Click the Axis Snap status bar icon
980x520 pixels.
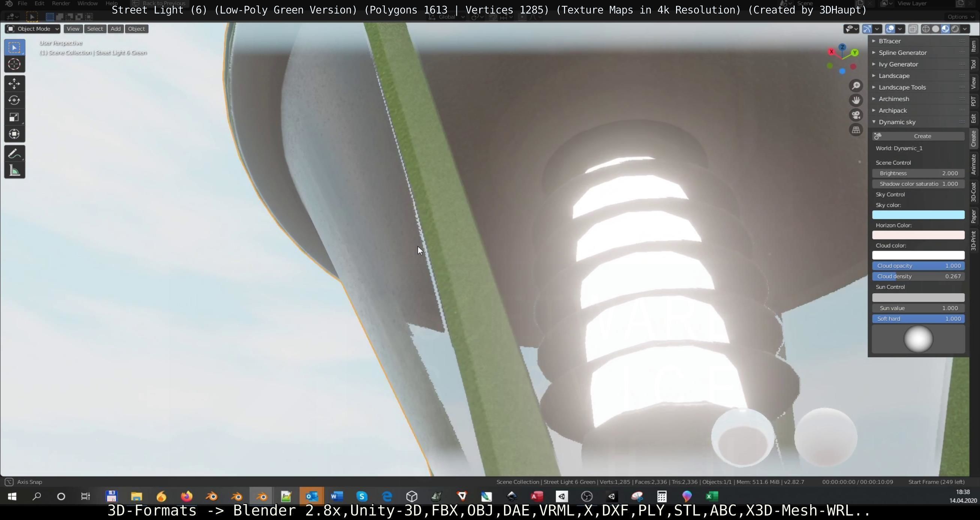click(x=9, y=481)
